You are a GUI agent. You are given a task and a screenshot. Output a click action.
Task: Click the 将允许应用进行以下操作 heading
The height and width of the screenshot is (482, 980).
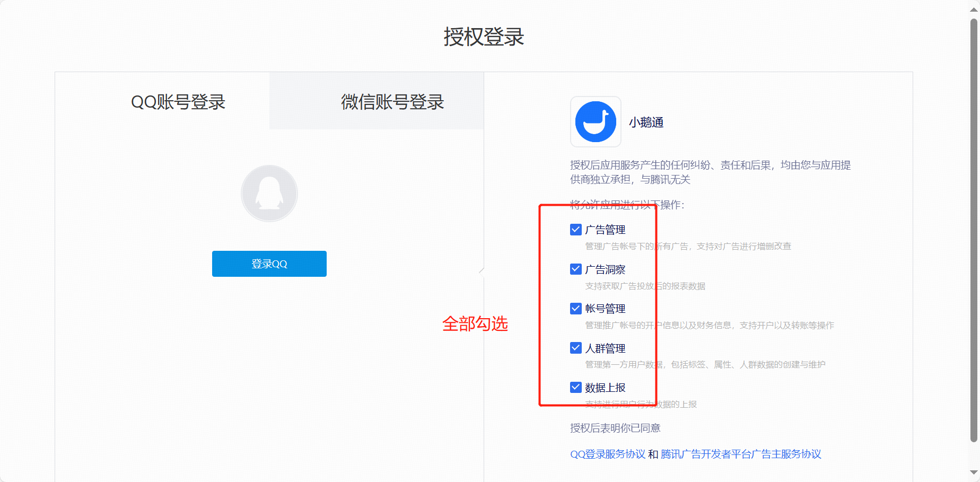coord(627,205)
